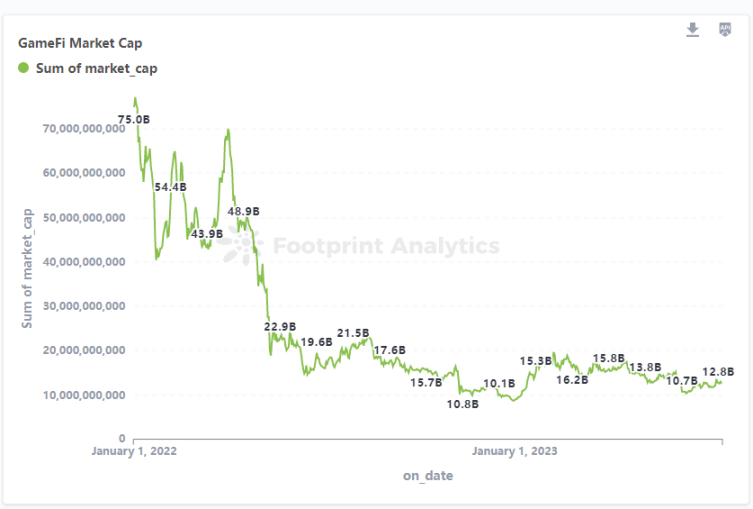
Task: Click the 12.8B final data label
Action: 718,372
